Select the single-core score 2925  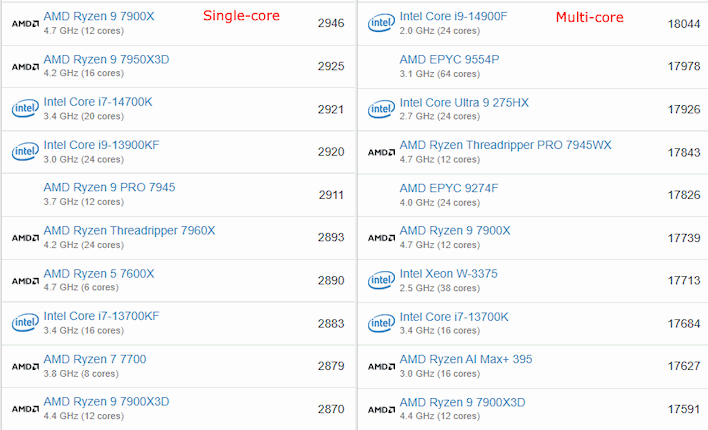point(331,66)
